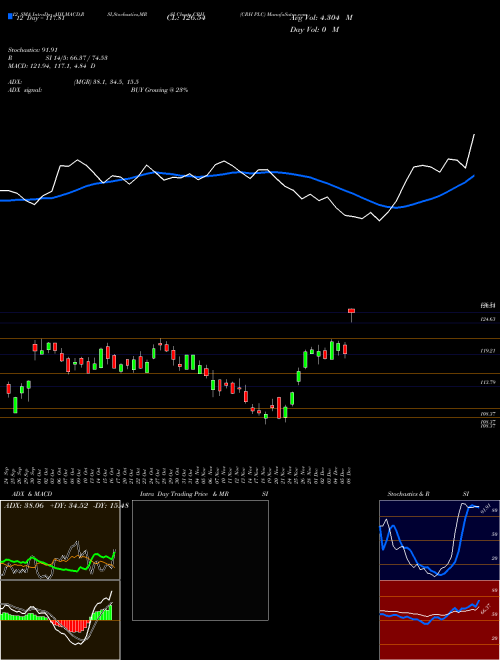Viewport: 500px width, 660px height.
Task: Select the 'Avg Vol: 4.304 M' text
Action: (x=321, y=18)
